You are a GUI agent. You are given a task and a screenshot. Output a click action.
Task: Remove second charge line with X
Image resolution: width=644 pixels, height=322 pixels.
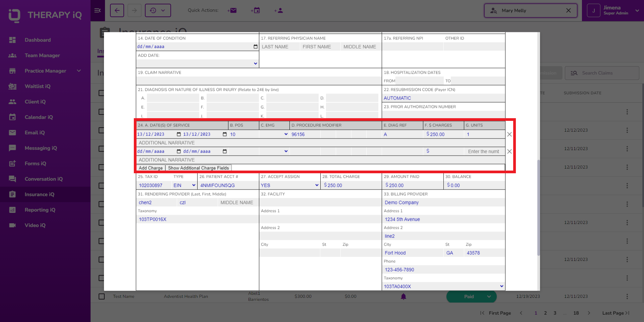coord(509,151)
